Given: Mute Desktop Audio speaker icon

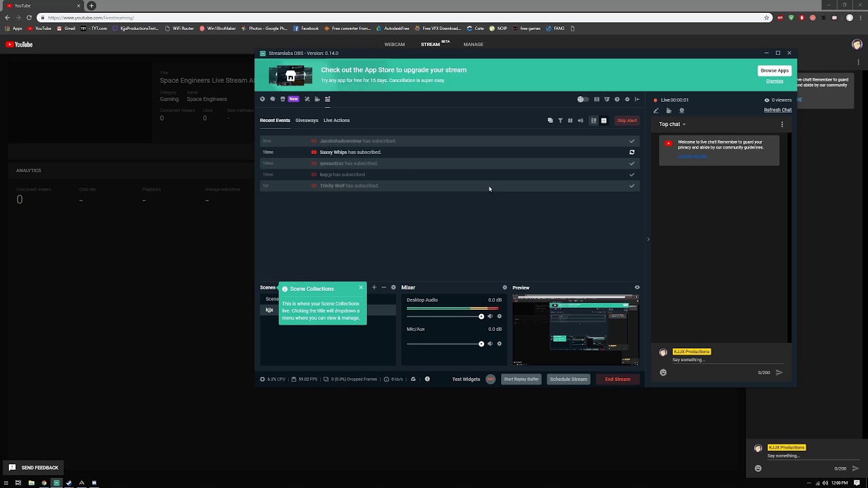Looking at the screenshot, I should [x=490, y=317].
